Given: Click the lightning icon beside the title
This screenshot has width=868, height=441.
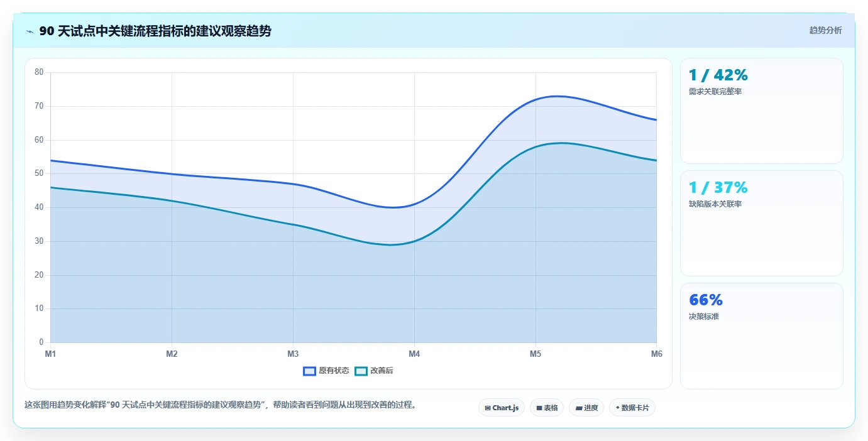Looking at the screenshot, I should point(30,31).
